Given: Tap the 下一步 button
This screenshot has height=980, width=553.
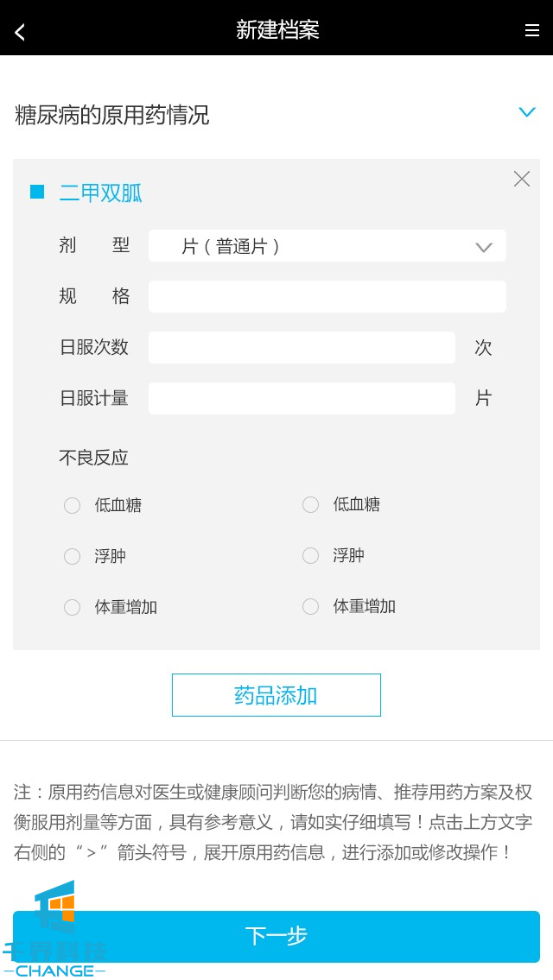Looking at the screenshot, I should 276,936.
